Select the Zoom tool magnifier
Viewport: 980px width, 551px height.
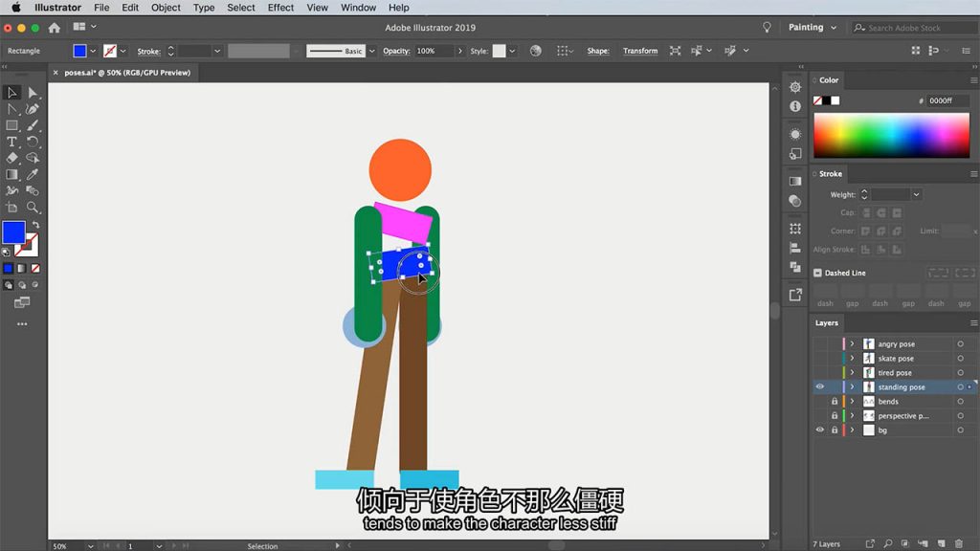point(33,208)
